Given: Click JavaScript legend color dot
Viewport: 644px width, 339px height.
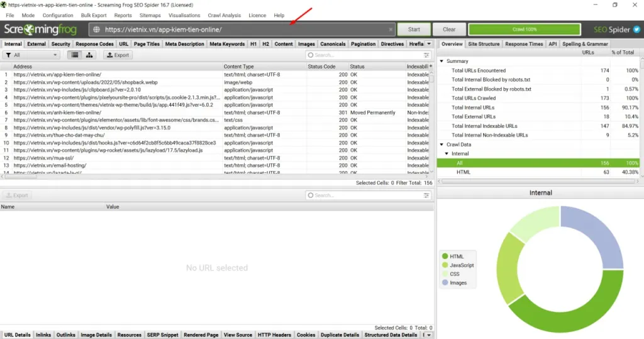Looking at the screenshot, I should click(445, 265).
